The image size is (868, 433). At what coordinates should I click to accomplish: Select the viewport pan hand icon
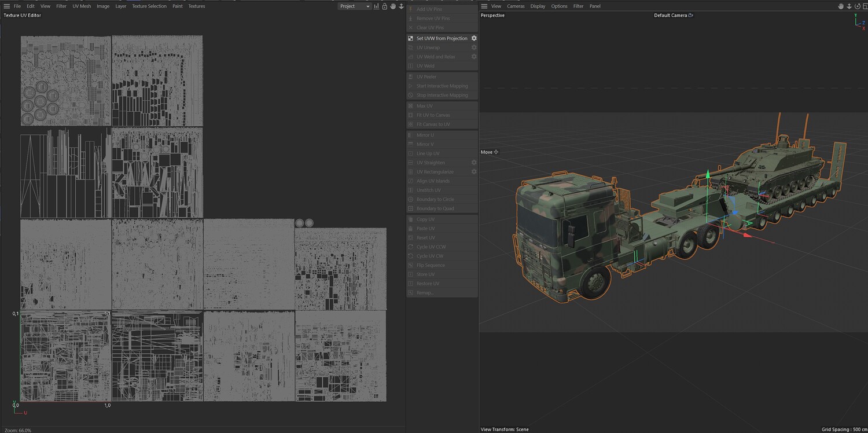pyautogui.click(x=841, y=6)
